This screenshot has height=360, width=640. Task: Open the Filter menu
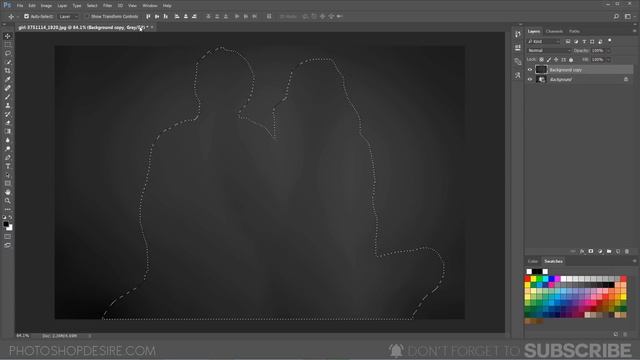[x=107, y=6]
